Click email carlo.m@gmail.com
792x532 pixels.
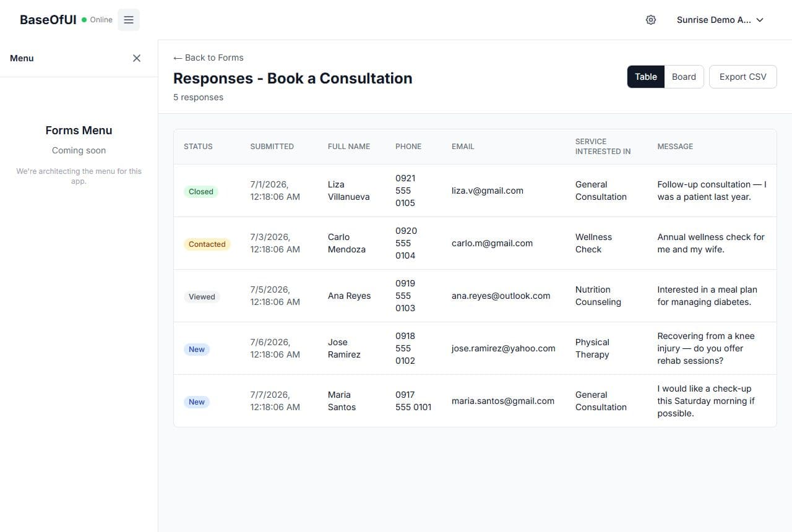(x=492, y=243)
